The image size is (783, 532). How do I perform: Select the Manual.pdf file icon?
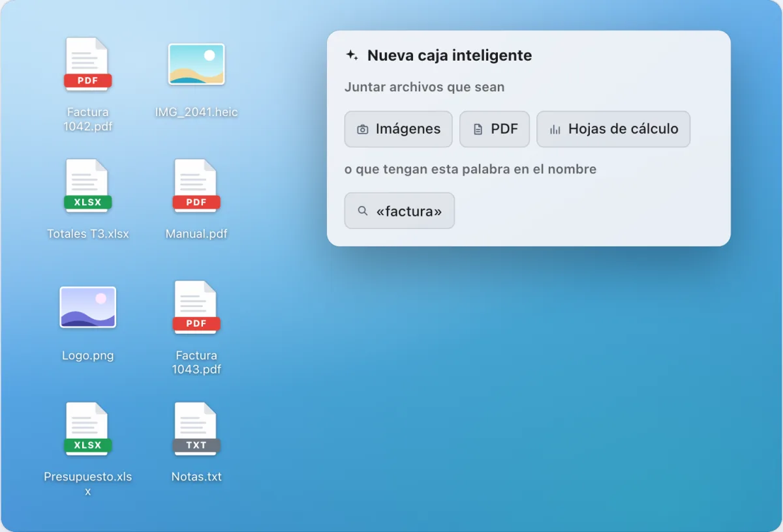(196, 186)
